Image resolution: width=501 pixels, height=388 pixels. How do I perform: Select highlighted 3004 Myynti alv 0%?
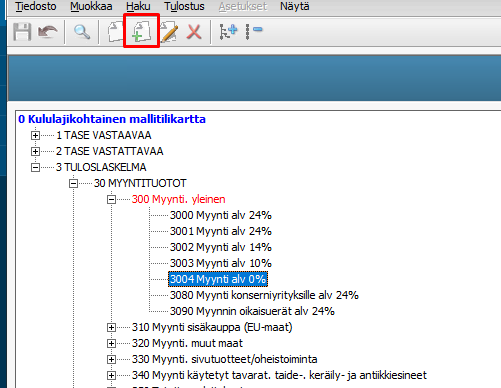click(x=218, y=279)
